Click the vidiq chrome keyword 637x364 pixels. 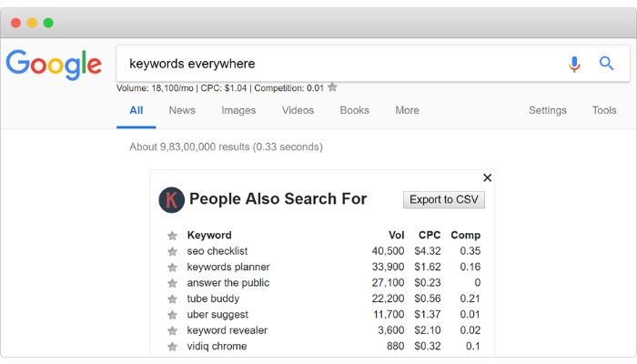tap(217, 346)
